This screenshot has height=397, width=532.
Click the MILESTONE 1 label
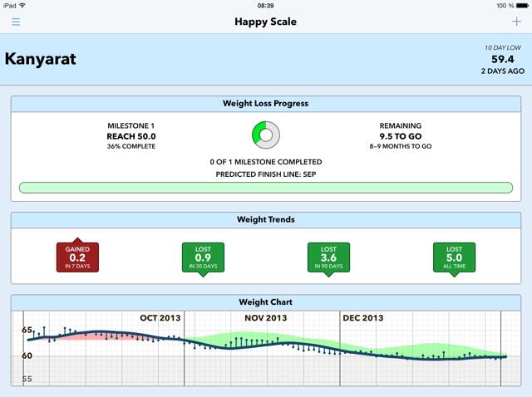(131, 125)
